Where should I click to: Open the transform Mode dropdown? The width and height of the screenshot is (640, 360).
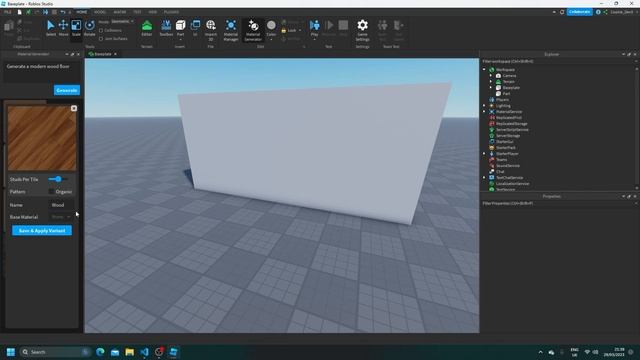point(122,21)
